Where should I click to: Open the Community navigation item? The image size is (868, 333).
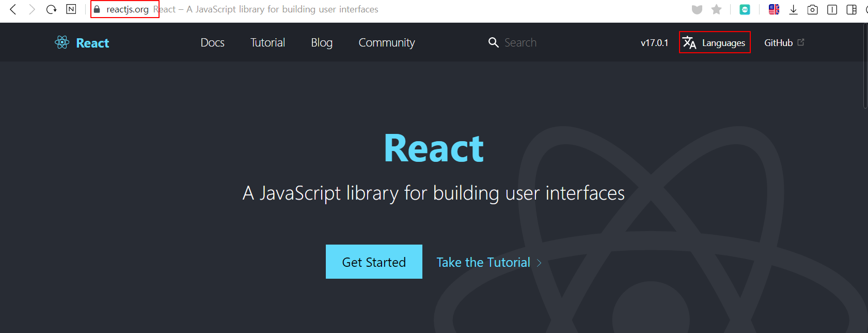(x=387, y=43)
